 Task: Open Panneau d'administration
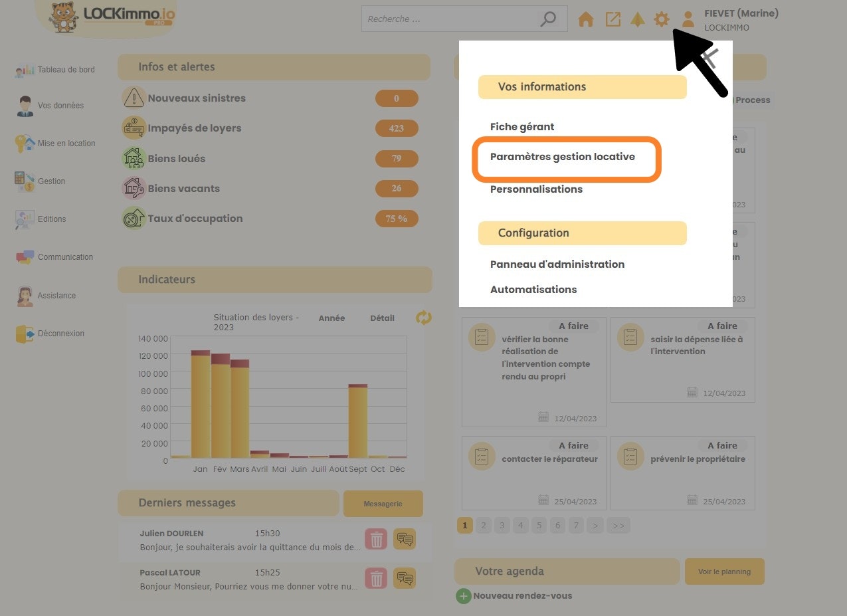click(557, 264)
